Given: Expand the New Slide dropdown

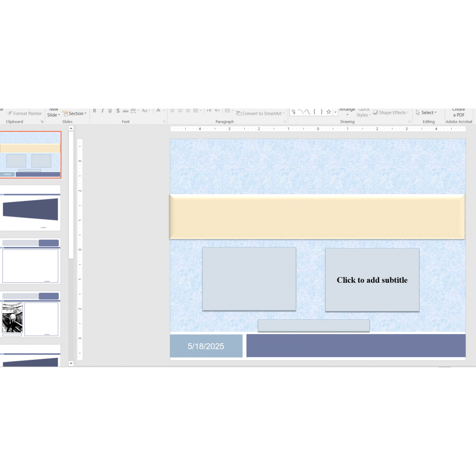Looking at the screenshot, I should (x=53, y=115).
